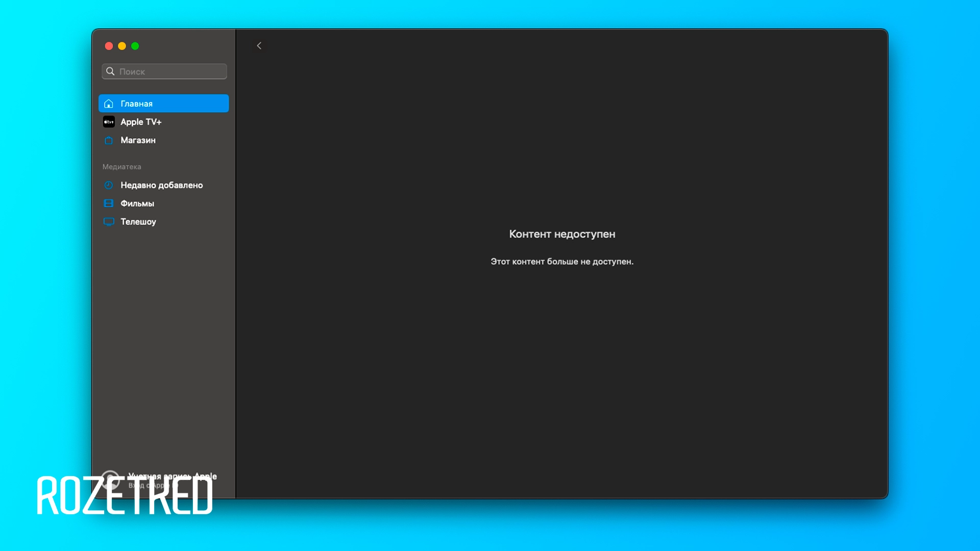Screen dimensions: 980x551
Task: Go back using the chevron arrow
Action: 259,46
